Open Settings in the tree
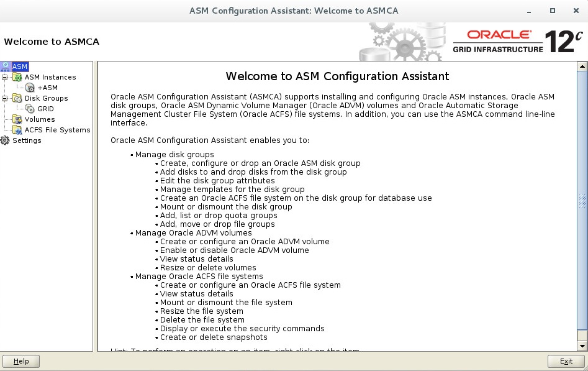The width and height of the screenshot is (588, 371). 27,140
